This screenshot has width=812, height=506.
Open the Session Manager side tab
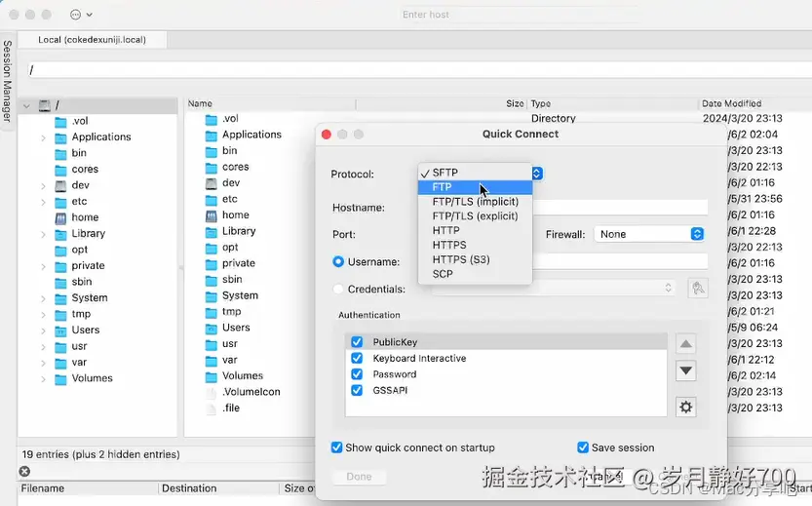(x=7, y=81)
